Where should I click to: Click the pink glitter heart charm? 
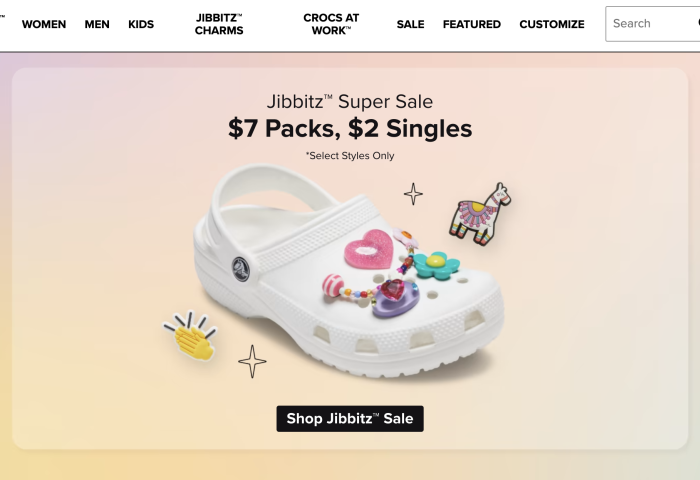coord(369,249)
